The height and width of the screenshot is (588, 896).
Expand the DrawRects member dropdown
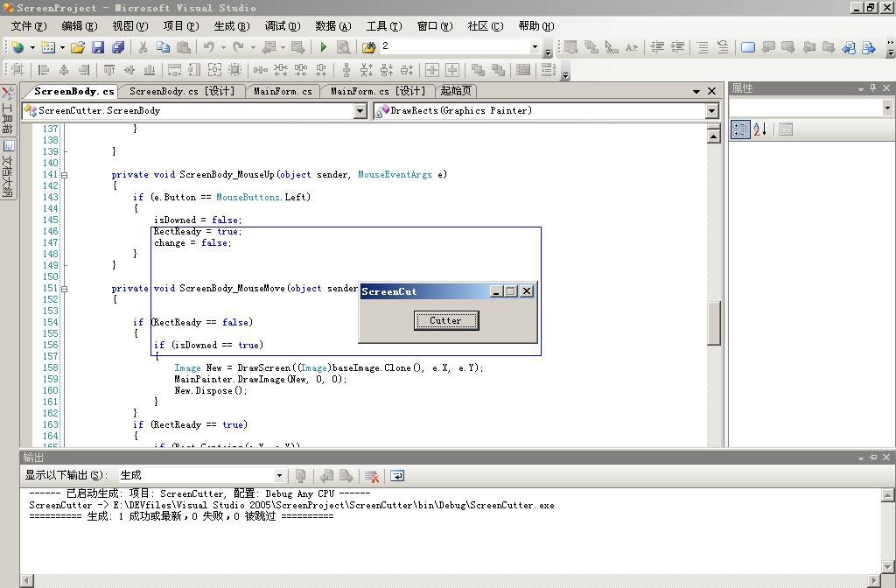click(711, 111)
